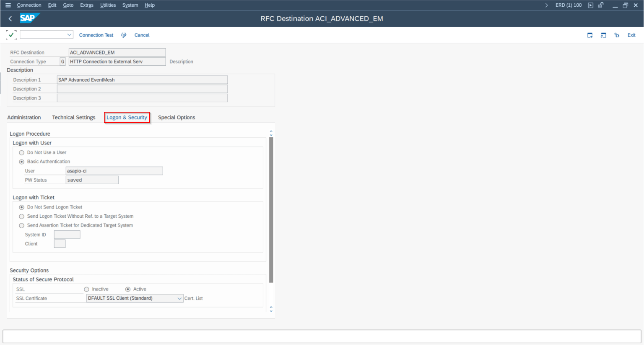Exit the RFC destination screen
This screenshot has width=644, height=345.
coord(631,35)
